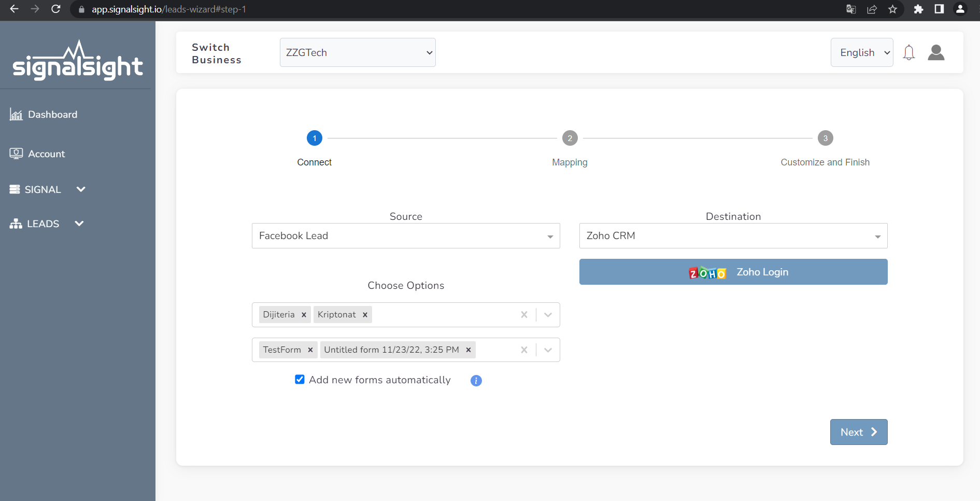
Task: Open browser extensions puzzle icon
Action: [918, 9]
